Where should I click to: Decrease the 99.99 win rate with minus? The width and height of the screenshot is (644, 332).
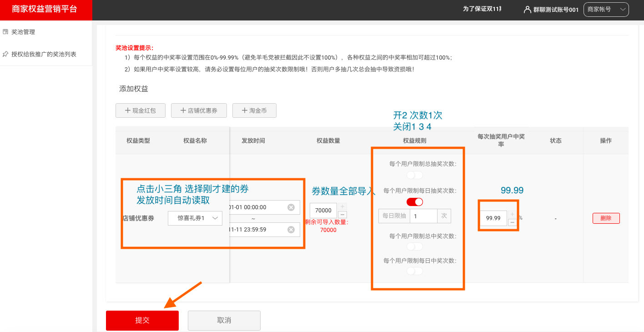512,222
